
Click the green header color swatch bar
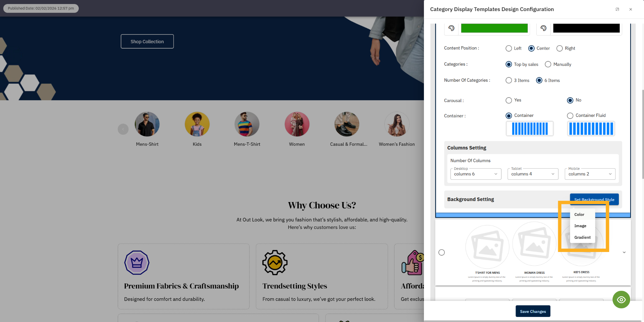(494, 28)
